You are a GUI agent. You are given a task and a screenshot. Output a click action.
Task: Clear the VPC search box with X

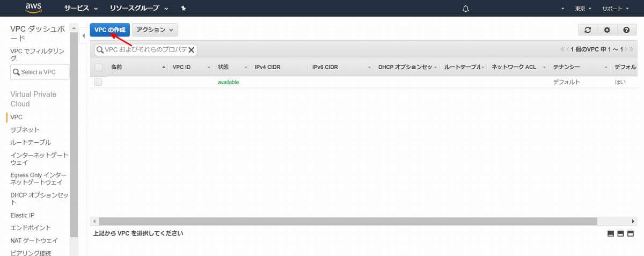[191, 49]
